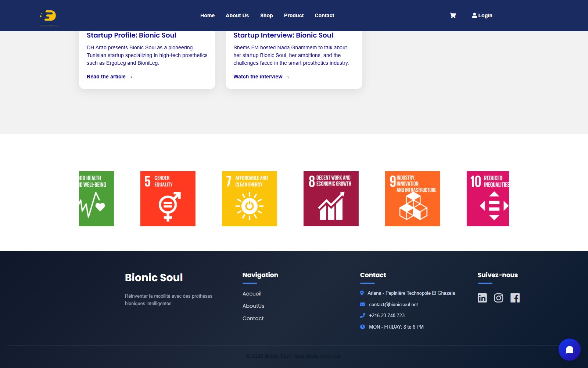588x368 pixels.
Task: Click the Login user icon link
Action: click(x=482, y=15)
